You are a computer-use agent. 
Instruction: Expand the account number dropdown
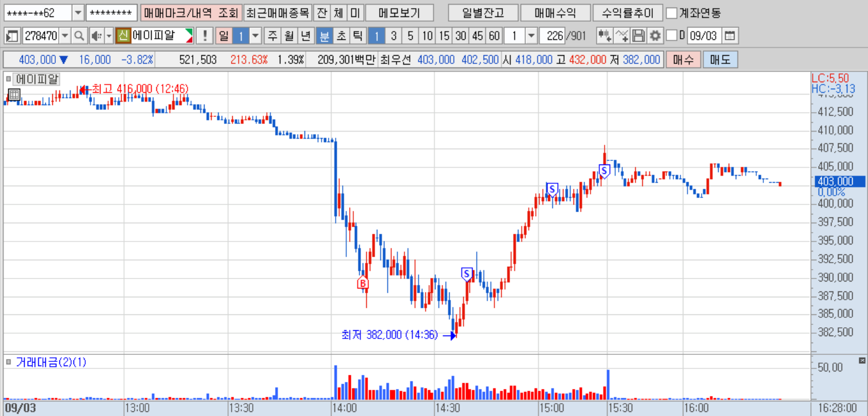[x=78, y=12]
